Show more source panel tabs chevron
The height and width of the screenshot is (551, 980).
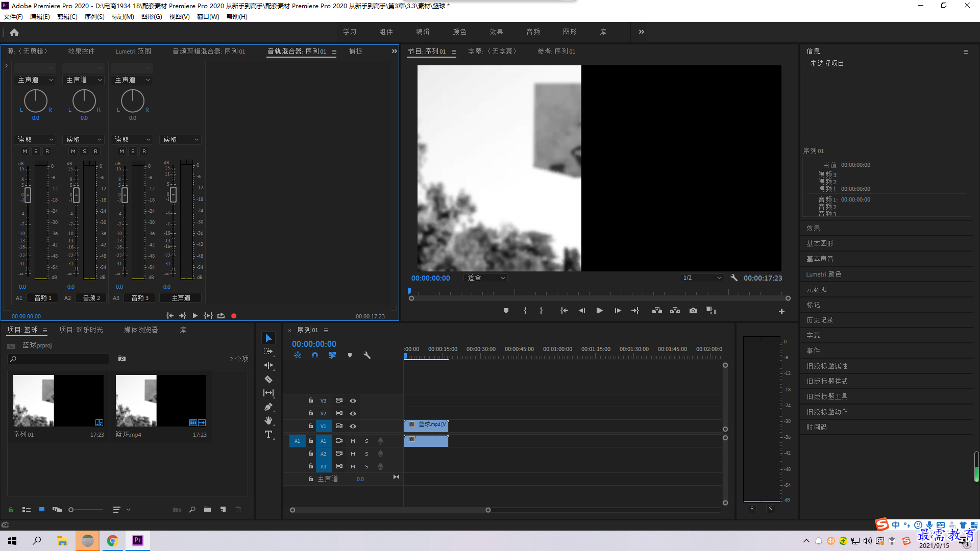coord(394,51)
